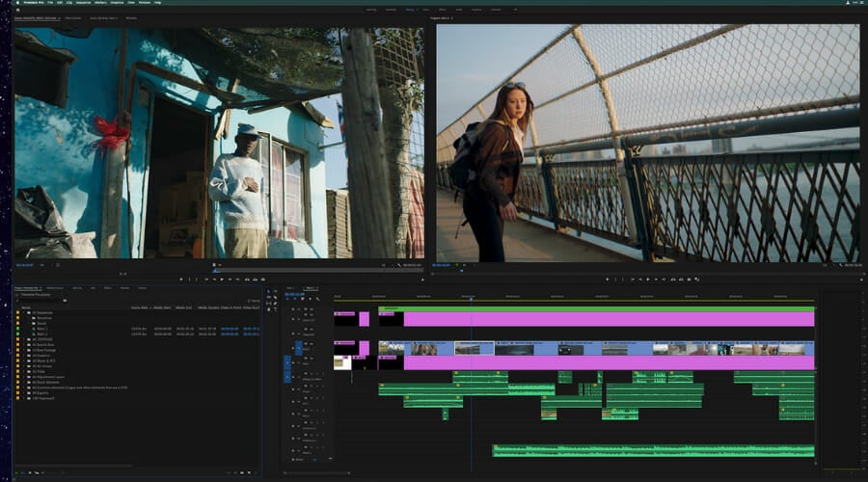Add a marker using the timeline marker button
868x482 pixels.
tap(310, 299)
